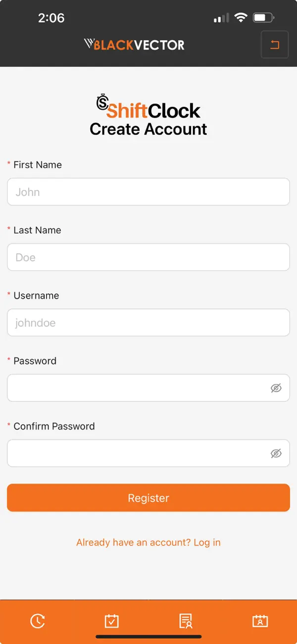297x644 pixels.
Task: Tap the Wi-Fi status icon
Action: click(x=241, y=18)
